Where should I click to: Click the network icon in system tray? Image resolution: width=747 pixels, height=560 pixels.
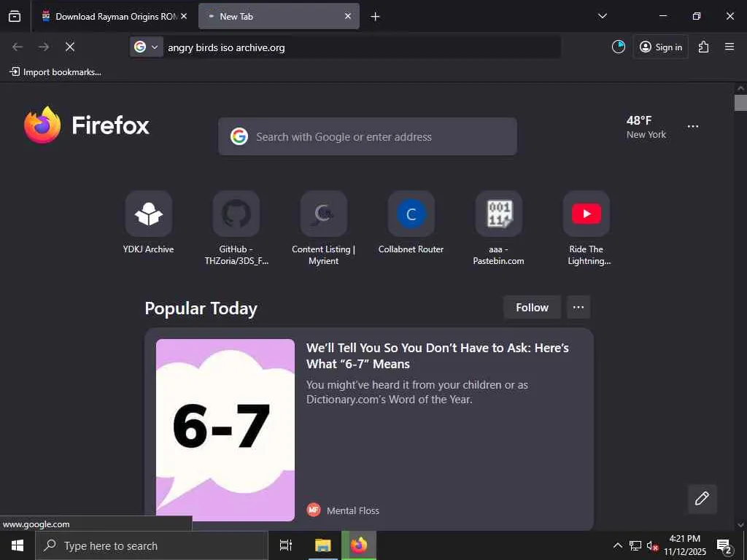click(635, 545)
